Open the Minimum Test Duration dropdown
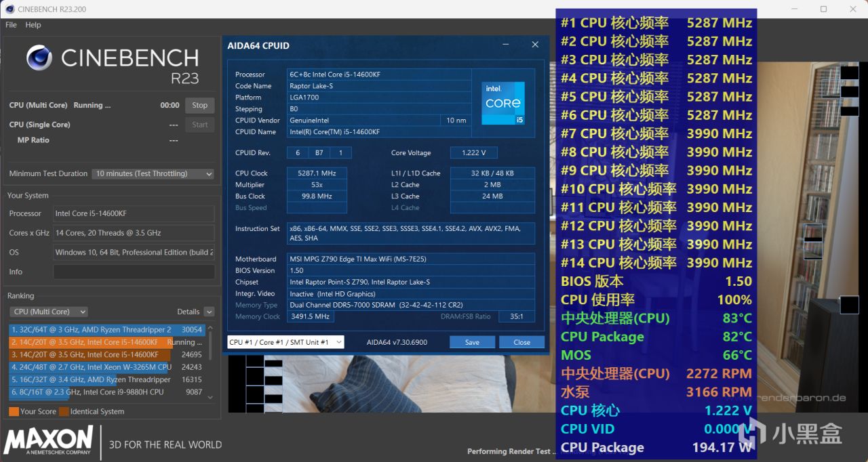The height and width of the screenshot is (462, 868). click(x=153, y=173)
